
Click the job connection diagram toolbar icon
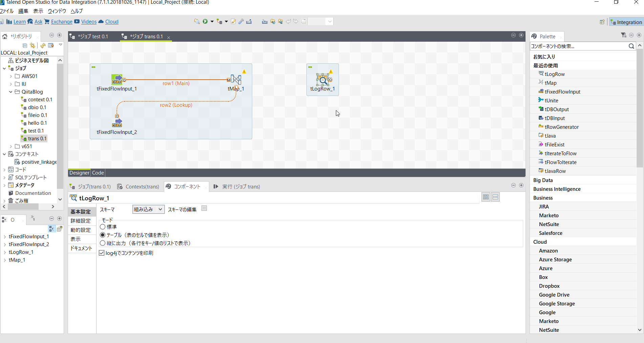219,21
